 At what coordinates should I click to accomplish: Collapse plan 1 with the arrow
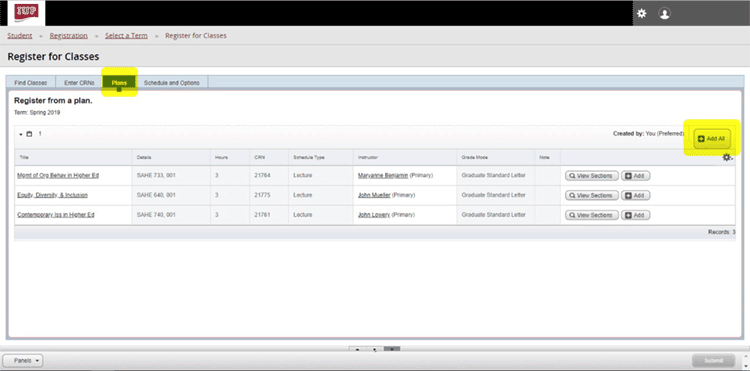tap(21, 134)
